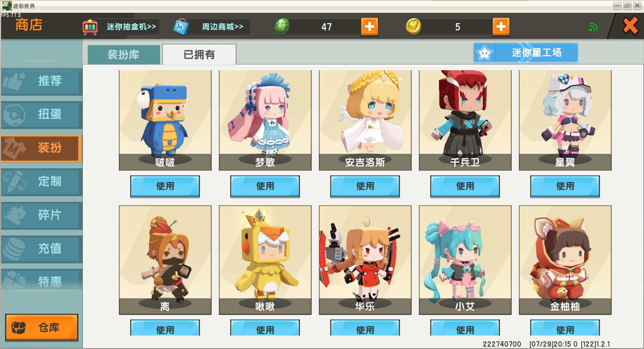Open the 迷你星工场 star workshop

point(526,52)
